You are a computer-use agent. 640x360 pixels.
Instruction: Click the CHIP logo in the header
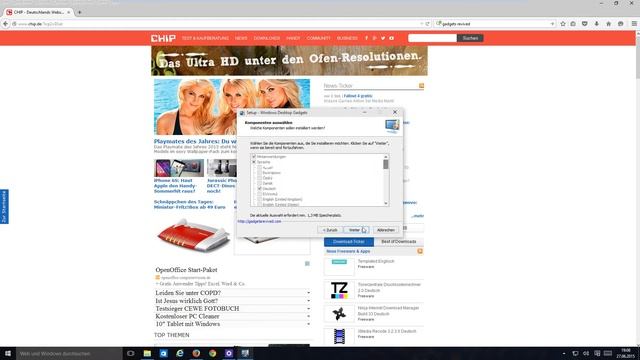(x=163, y=38)
